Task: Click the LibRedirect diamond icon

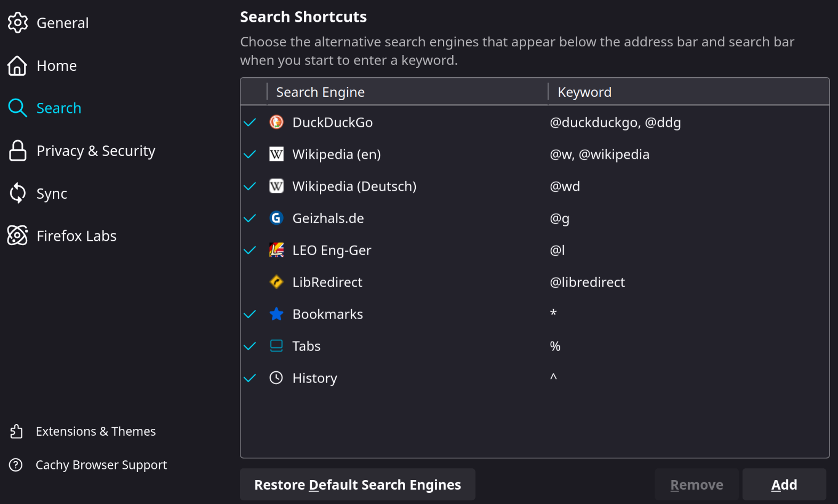Action: click(x=276, y=282)
